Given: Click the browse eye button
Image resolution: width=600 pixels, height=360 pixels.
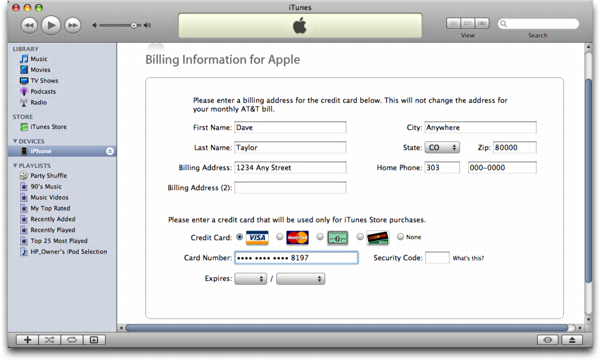Looking at the screenshot, I should pyautogui.click(x=548, y=340).
